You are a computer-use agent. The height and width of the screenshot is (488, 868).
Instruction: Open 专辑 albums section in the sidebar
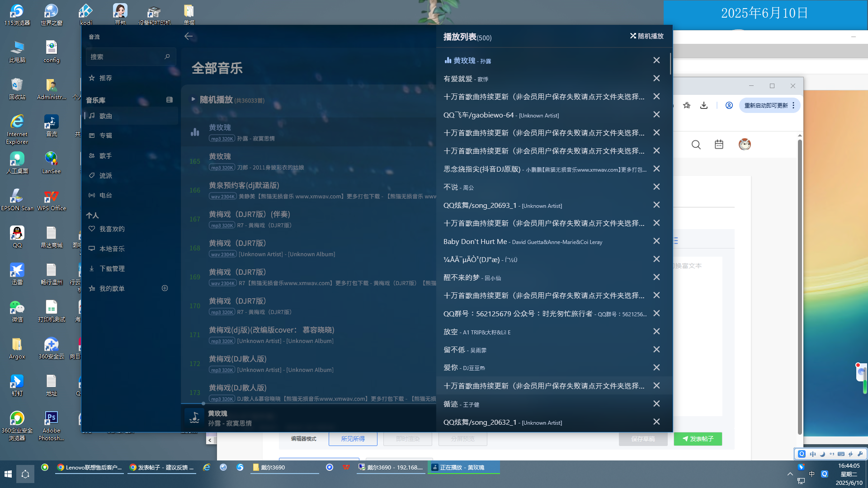105,136
